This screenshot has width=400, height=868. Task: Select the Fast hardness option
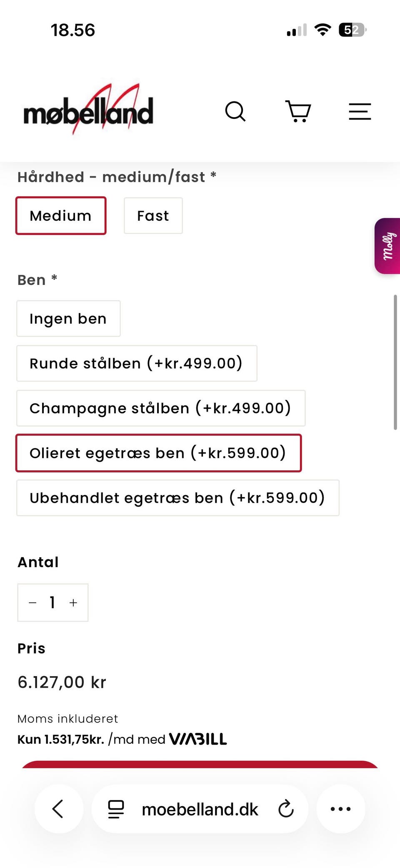point(152,215)
